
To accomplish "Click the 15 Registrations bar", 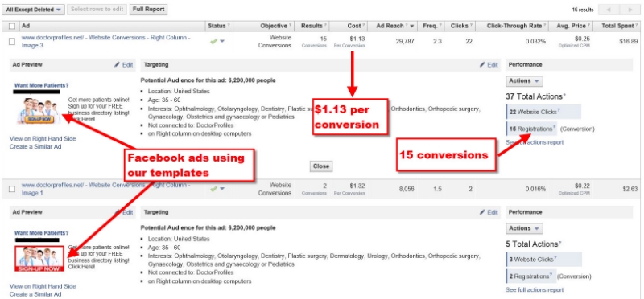I will (x=531, y=129).
